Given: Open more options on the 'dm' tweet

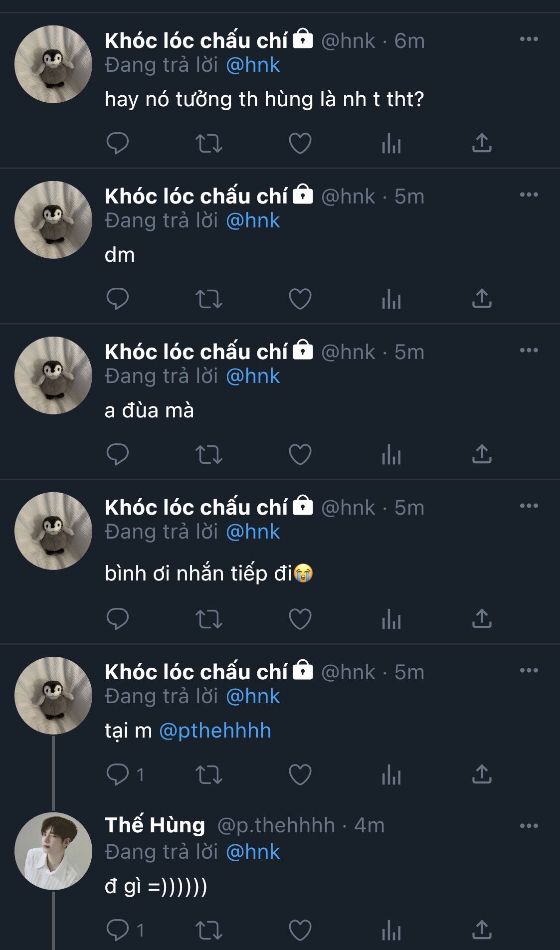Looking at the screenshot, I should tap(529, 195).
